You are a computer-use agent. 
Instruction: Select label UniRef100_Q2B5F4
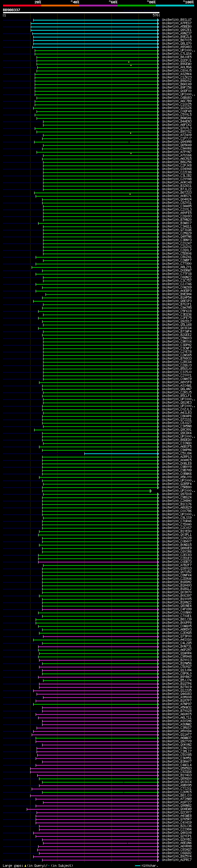pyautogui.click(x=177, y=484)
